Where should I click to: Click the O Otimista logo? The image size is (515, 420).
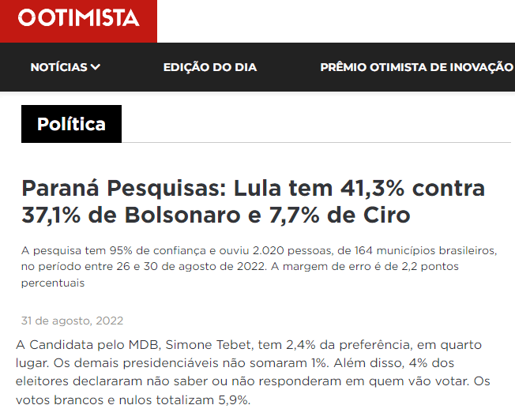[x=78, y=19]
